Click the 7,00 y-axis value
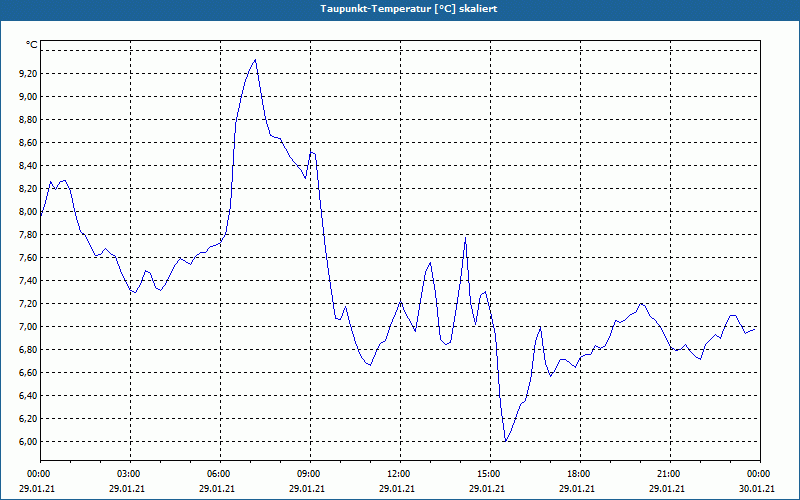Viewport: 800px width, 500px height. [28, 327]
